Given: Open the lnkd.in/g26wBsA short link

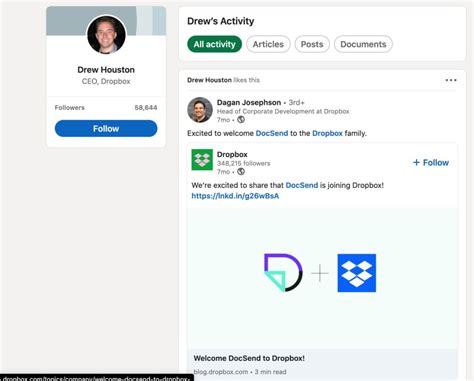Looking at the screenshot, I should pos(235,196).
